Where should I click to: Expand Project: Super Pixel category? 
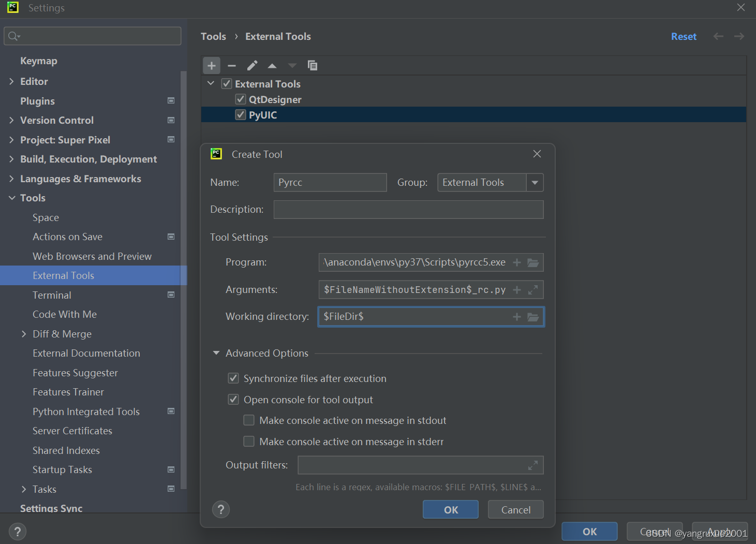click(x=11, y=140)
